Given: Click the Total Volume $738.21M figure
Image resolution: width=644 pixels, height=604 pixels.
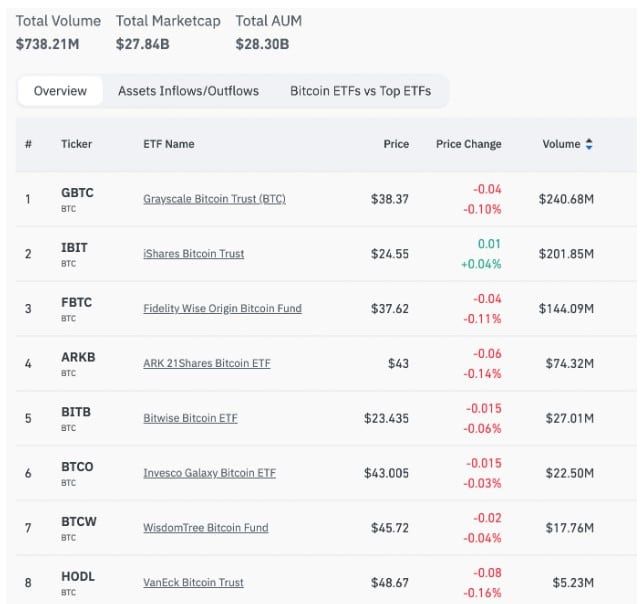Looking at the screenshot, I should click(48, 44).
